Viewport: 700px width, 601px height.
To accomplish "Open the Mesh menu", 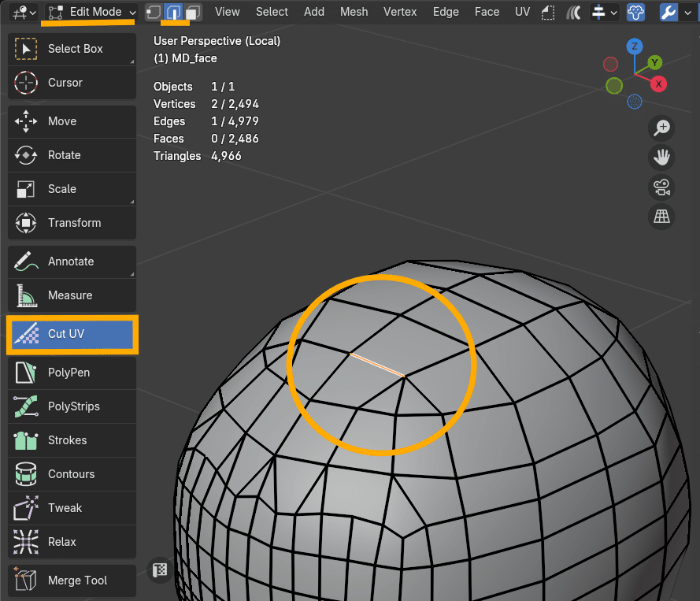I will click(x=354, y=12).
